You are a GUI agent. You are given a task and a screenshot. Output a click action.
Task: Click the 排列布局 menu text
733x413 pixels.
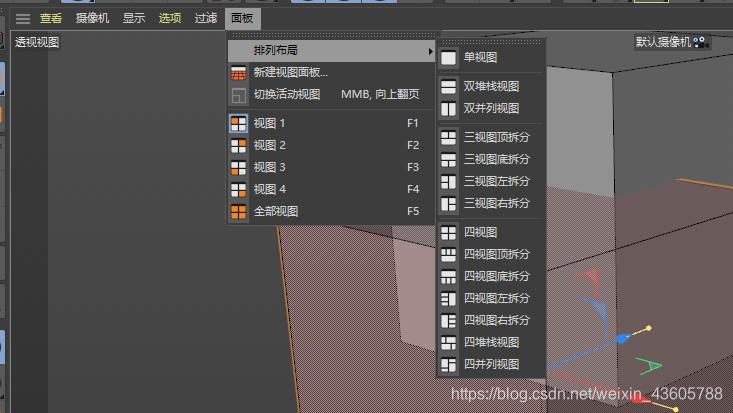click(275, 51)
